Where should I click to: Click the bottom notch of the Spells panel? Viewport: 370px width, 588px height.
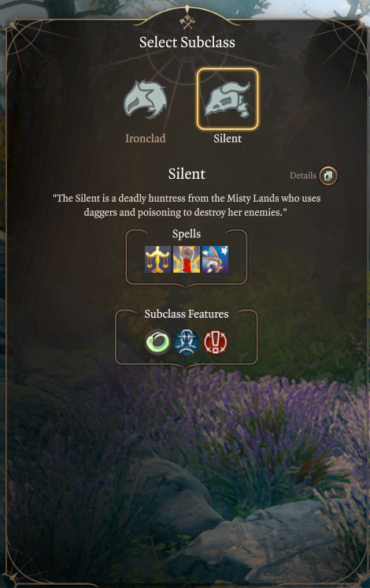(186, 285)
